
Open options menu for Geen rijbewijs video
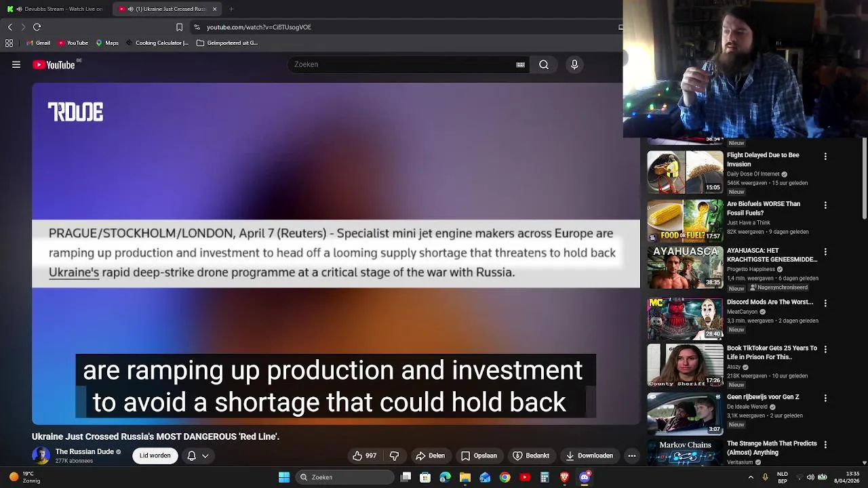pyautogui.click(x=825, y=398)
